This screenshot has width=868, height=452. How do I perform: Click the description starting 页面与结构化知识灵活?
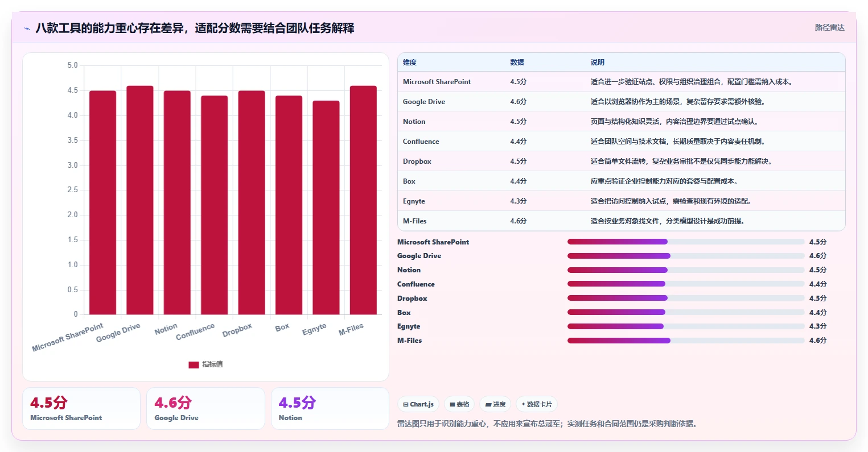pos(674,122)
